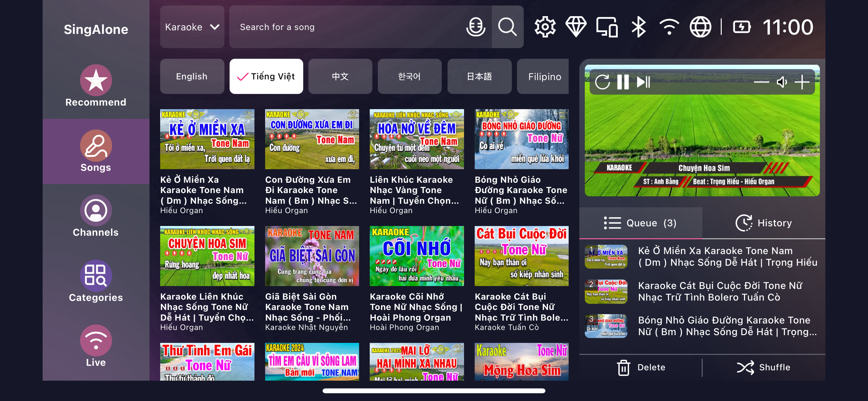Shuffle the queue

(x=763, y=367)
